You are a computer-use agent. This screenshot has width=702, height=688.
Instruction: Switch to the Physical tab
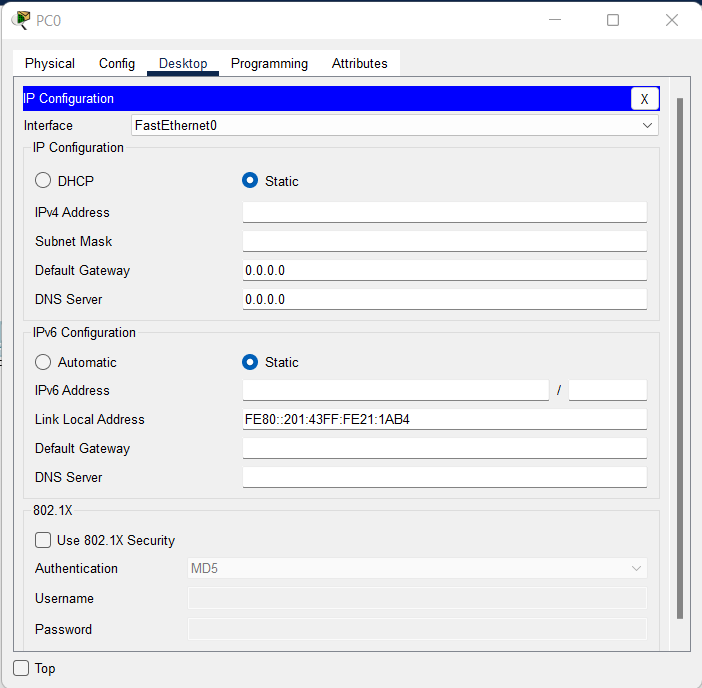50,63
